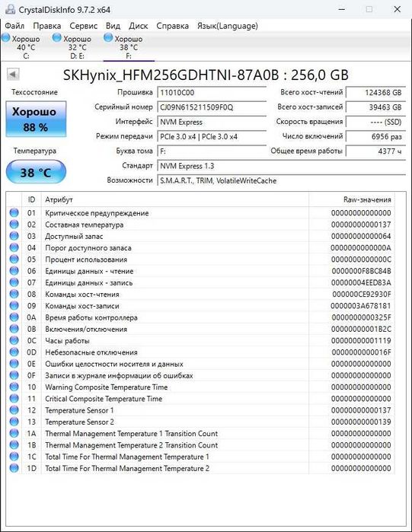412x532 pixels.
Task: Click the PCIe 3.0 x4 transfer mode field
Action: click(212, 137)
